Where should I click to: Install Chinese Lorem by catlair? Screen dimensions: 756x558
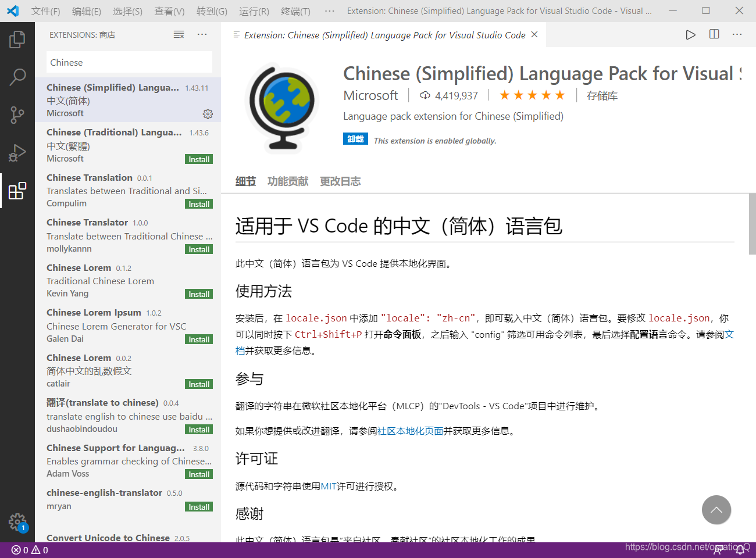199,384
